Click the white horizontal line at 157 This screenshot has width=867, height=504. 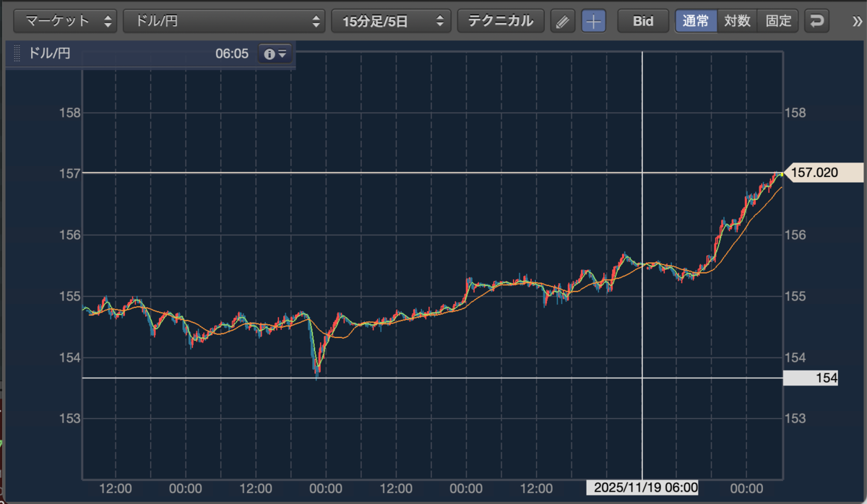pyautogui.click(x=433, y=173)
